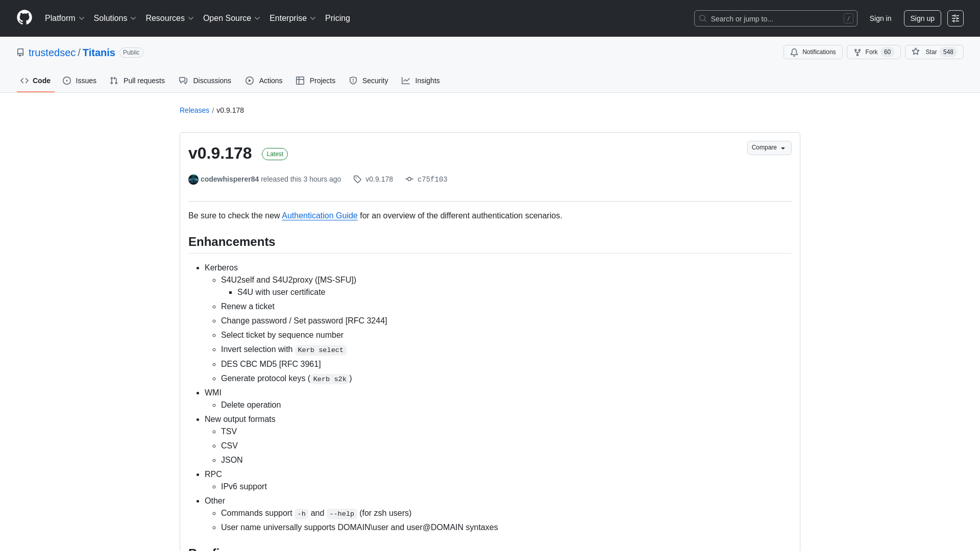Click the notification bell icon
This screenshot has width=980, height=551.
(795, 52)
